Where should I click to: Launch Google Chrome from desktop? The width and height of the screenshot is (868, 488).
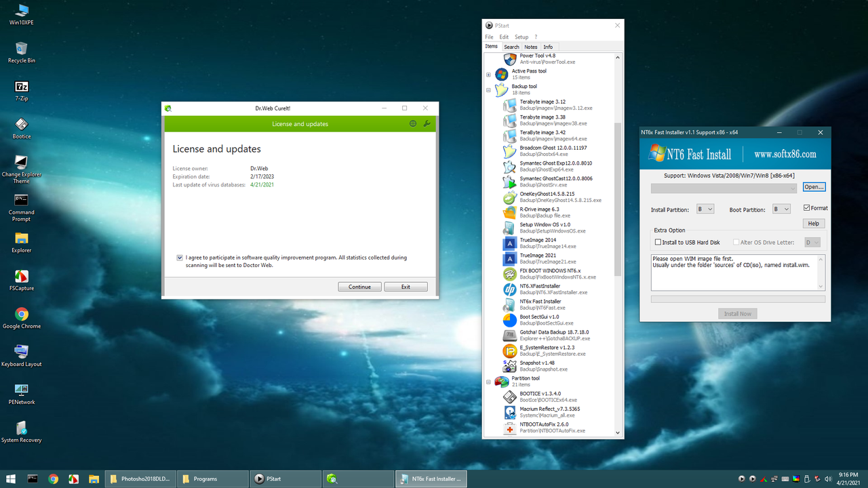22,318
